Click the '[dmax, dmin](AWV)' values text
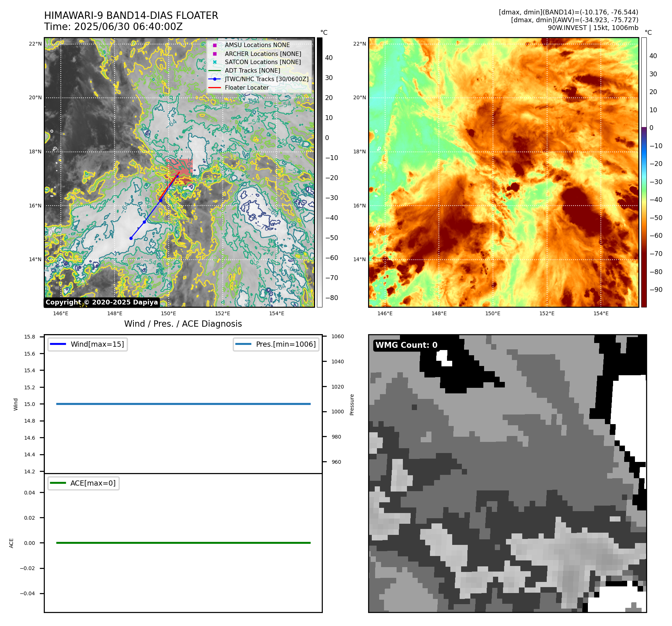The image size is (672, 626). [575, 20]
